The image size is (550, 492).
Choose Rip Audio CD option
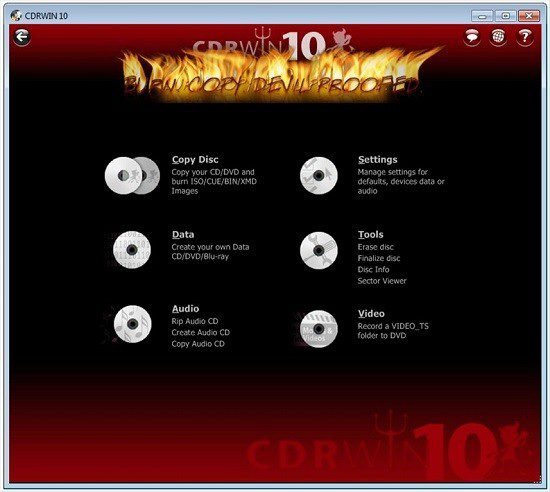(x=195, y=321)
